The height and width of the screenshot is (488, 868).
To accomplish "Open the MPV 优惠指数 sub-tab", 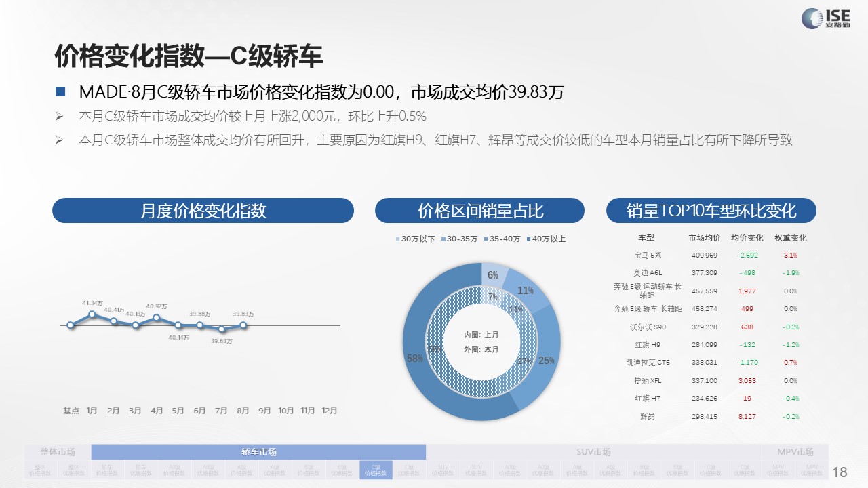I will (x=811, y=470).
